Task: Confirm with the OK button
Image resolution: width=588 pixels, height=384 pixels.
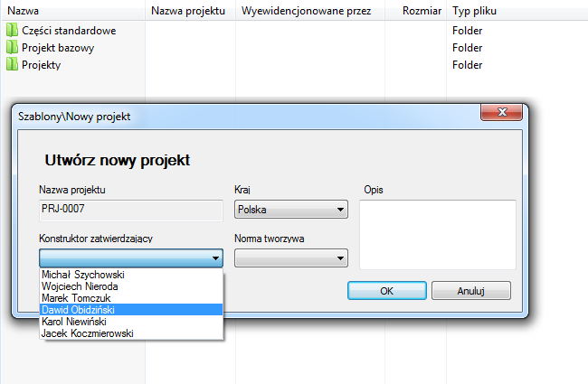Action: (x=387, y=291)
